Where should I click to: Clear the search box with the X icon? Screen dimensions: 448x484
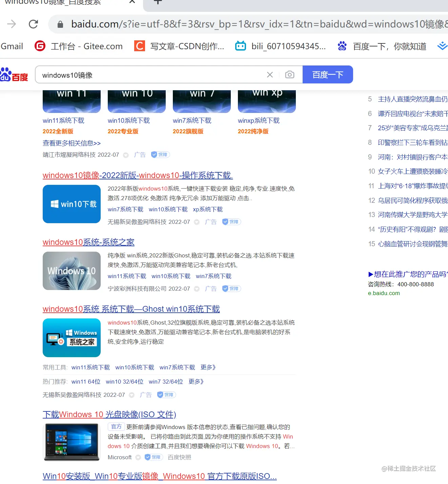tap(270, 75)
